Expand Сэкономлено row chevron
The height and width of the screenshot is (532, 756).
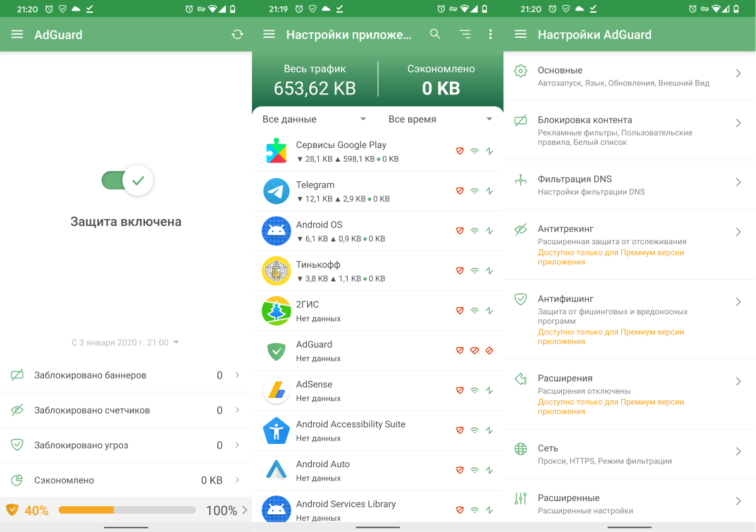click(238, 480)
